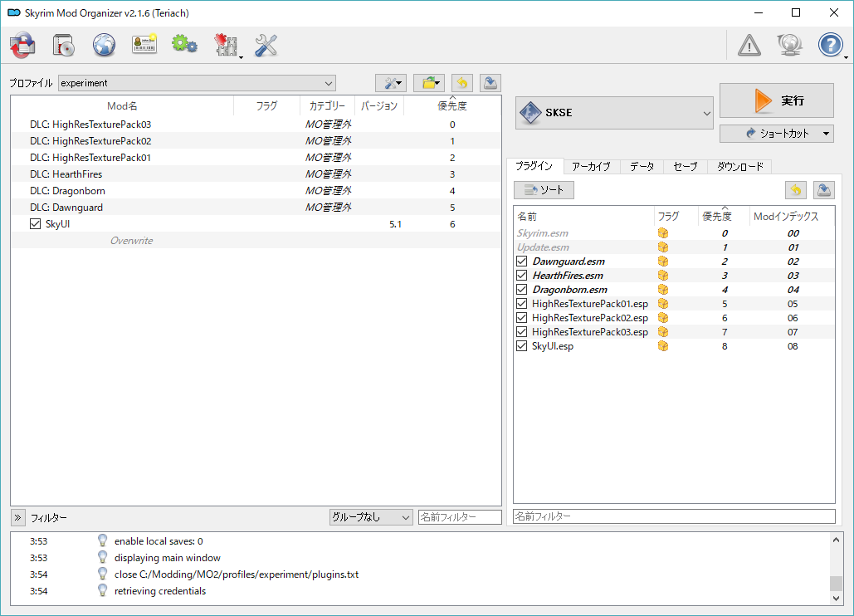Open the profiles ID card icon

coord(144,45)
